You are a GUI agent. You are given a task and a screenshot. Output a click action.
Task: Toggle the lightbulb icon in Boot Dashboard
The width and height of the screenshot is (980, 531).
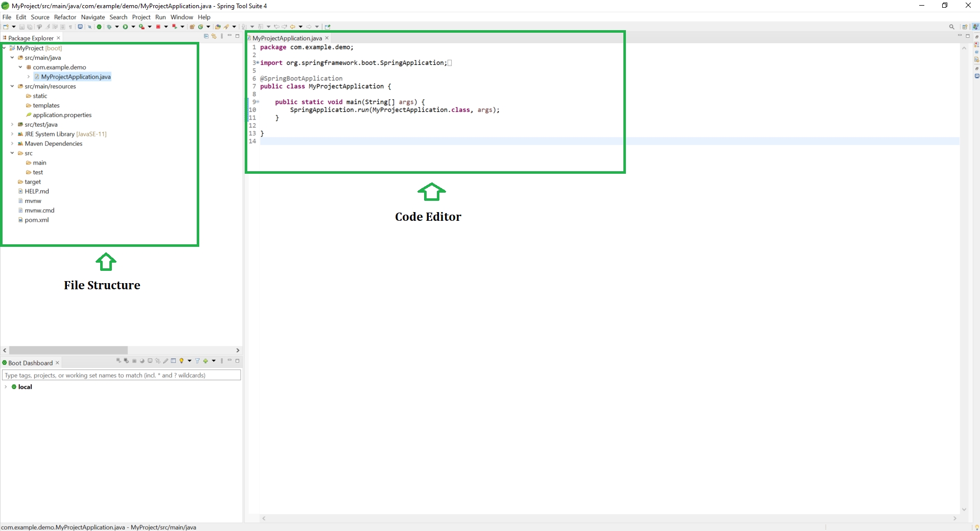point(181,361)
